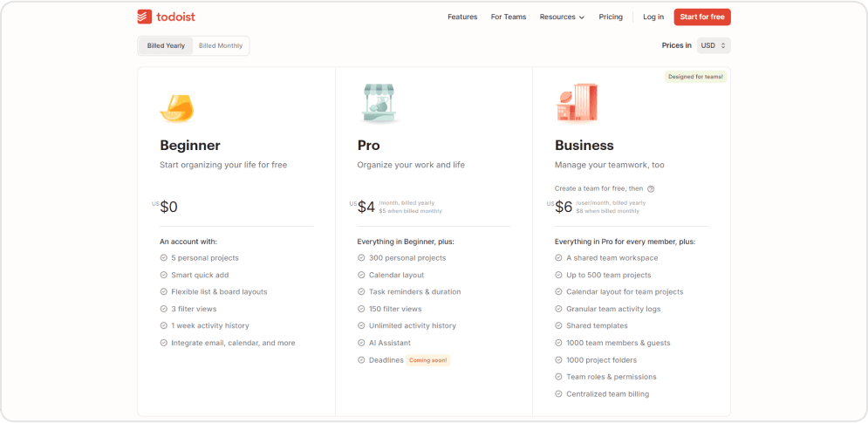Viewport: 868px width, 423px height.
Task: Select the Billed Yearly option
Action: point(166,46)
